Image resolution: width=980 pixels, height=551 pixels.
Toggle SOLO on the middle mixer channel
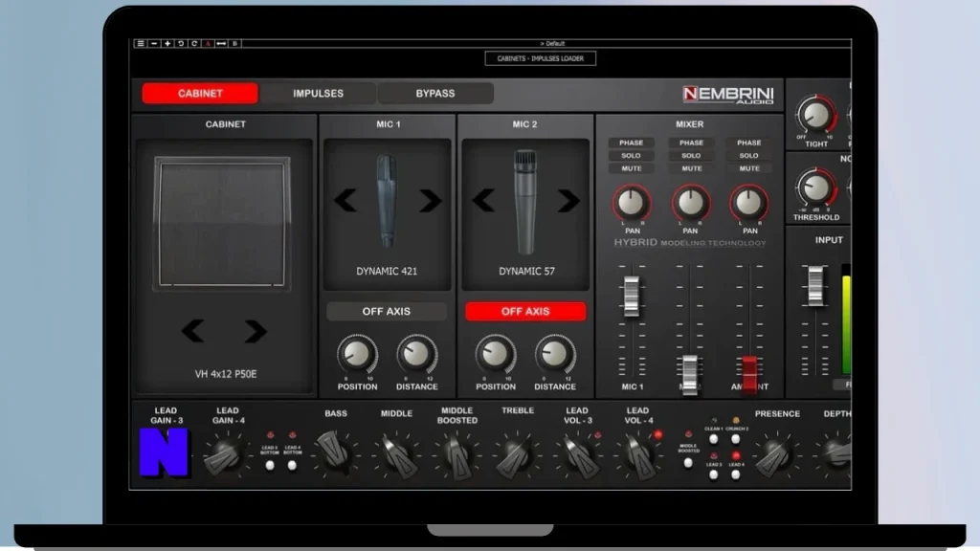tap(691, 156)
